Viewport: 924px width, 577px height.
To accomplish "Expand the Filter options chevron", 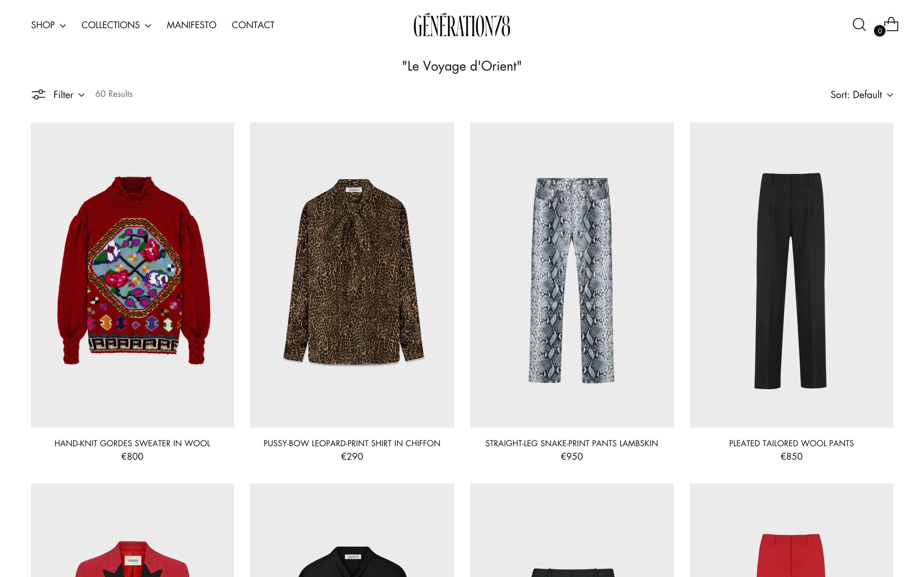I will coord(81,95).
